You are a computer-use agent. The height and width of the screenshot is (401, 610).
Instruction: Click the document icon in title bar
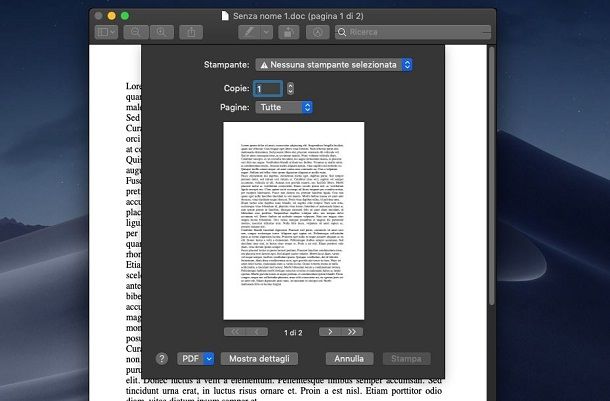click(225, 16)
